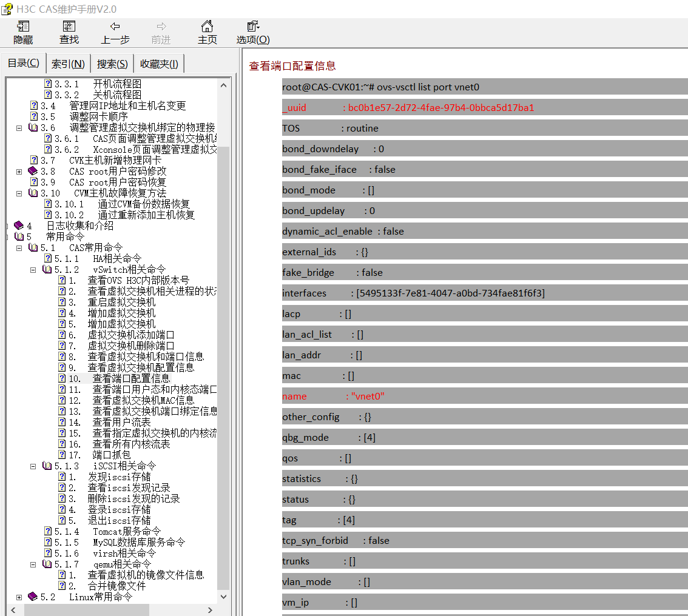
Task: Click the open book icon for 3.6
Action: [x=33, y=127]
